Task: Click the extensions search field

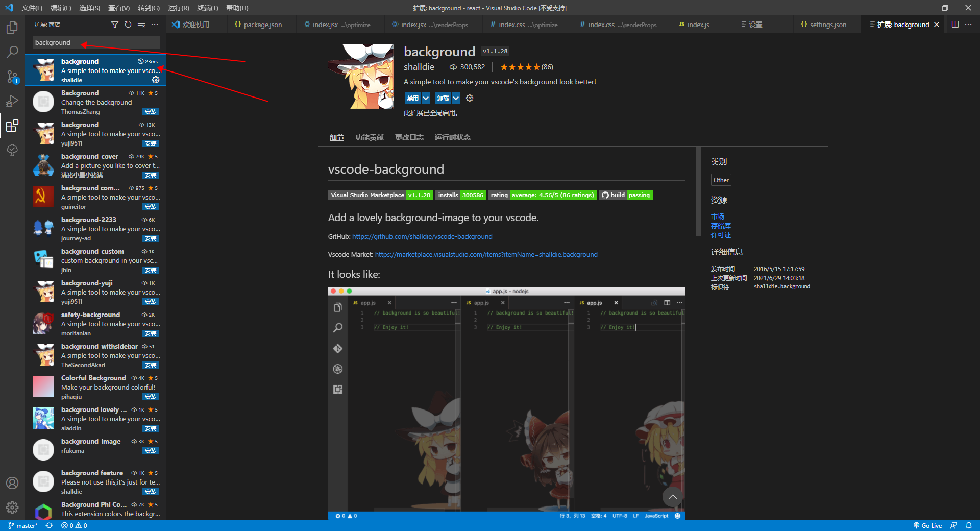Action: (x=96, y=42)
